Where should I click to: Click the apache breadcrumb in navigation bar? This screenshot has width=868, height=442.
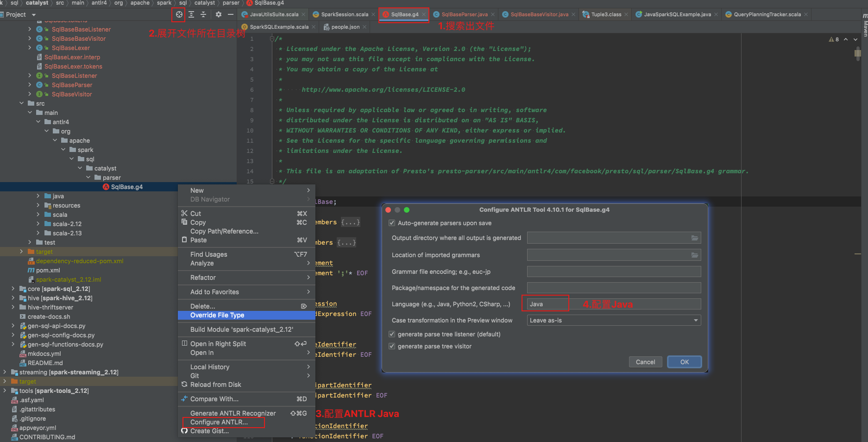click(140, 3)
